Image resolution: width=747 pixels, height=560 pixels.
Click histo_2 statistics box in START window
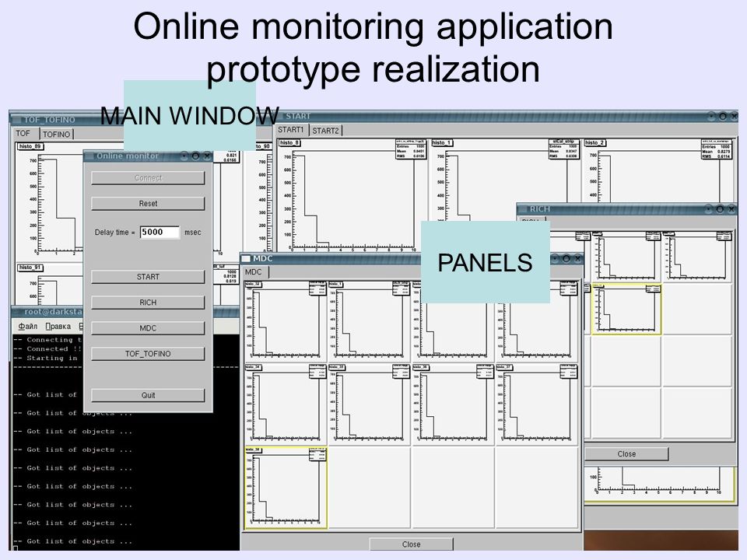click(717, 149)
